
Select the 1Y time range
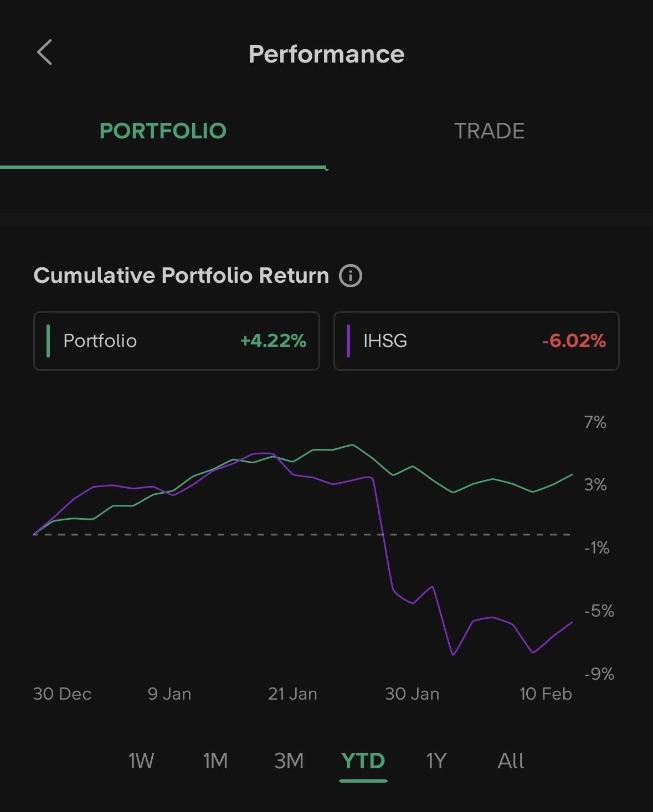(x=436, y=761)
